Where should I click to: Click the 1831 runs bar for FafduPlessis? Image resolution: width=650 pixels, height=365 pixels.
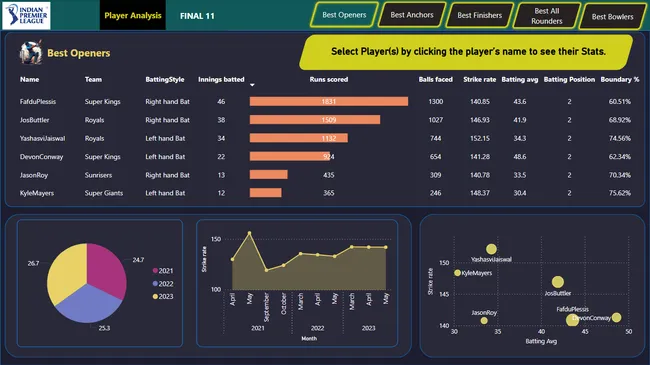[329, 101]
